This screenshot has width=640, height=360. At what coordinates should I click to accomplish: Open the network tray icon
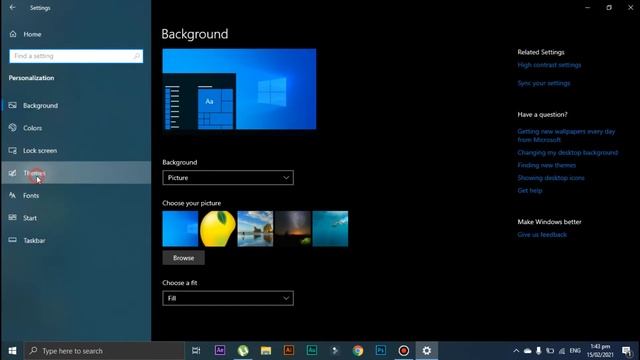pos(562,351)
